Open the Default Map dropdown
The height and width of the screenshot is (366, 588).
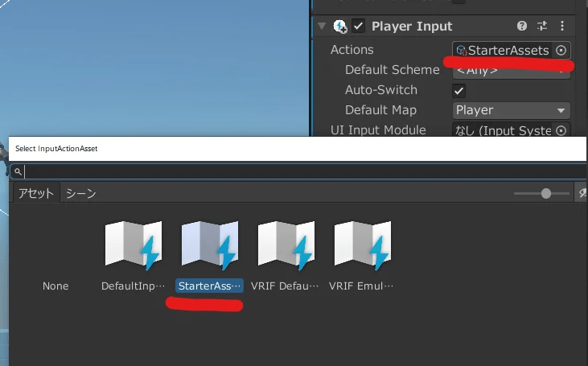point(511,110)
